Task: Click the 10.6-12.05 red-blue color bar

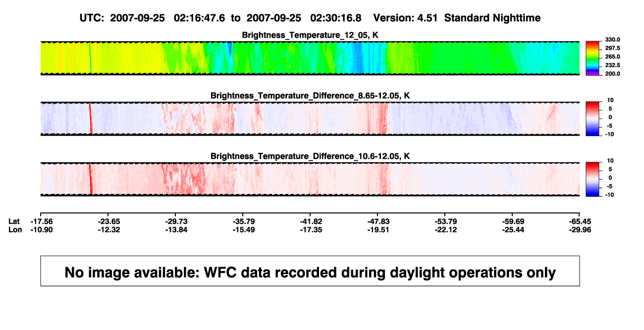Action: 592,179
